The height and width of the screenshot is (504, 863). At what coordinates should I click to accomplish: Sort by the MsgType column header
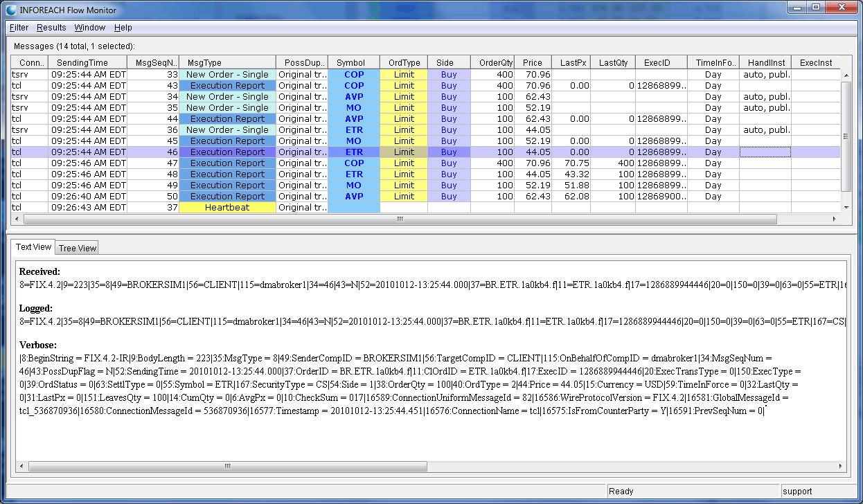227,62
